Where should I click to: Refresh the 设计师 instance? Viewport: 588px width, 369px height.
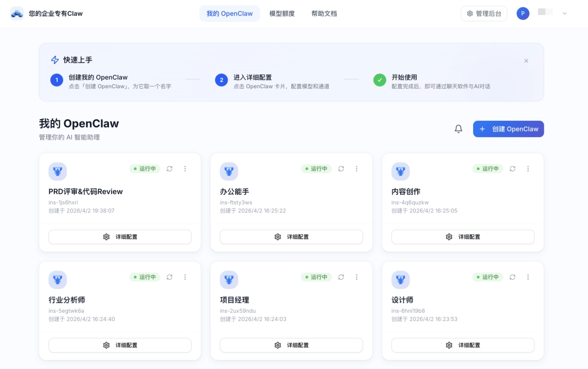[512, 277]
